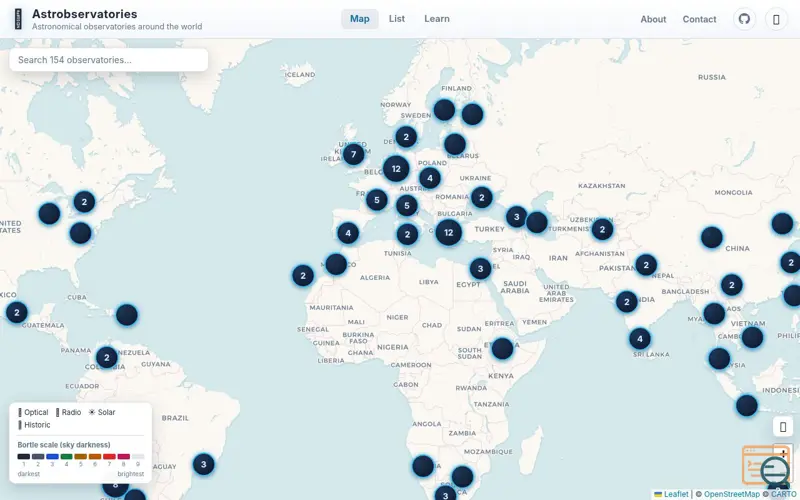Open the 2 cluster east of Bangladesh
This screenshot has height=500, width=800.
click(732, 285)
